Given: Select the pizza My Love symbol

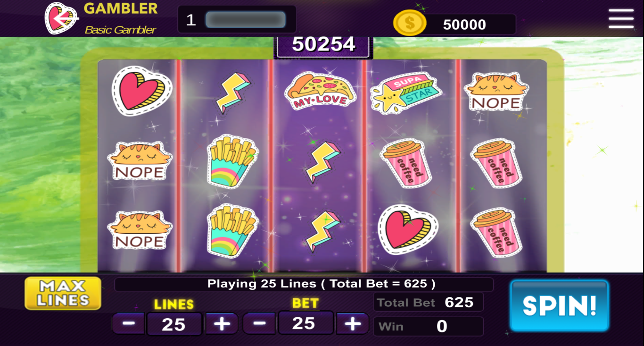Looking at the screenshot, I should (x=320, y=91).
